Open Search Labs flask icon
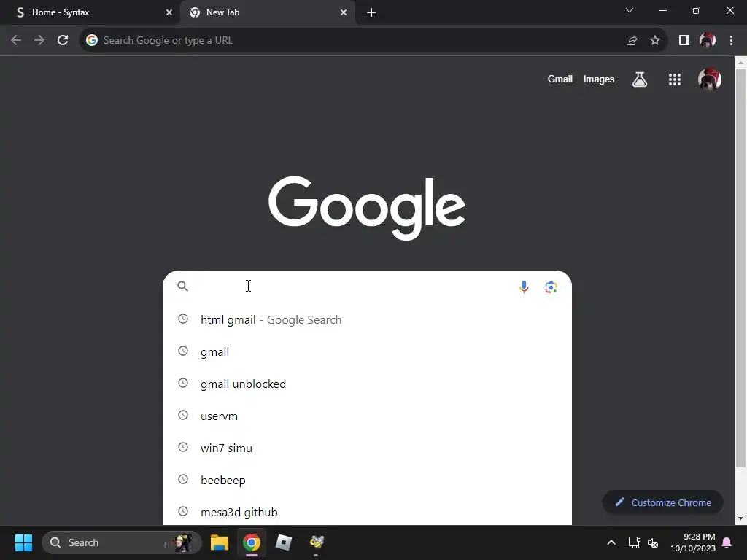The height and width of the screenshot is (560, 747). pos(640,79)
